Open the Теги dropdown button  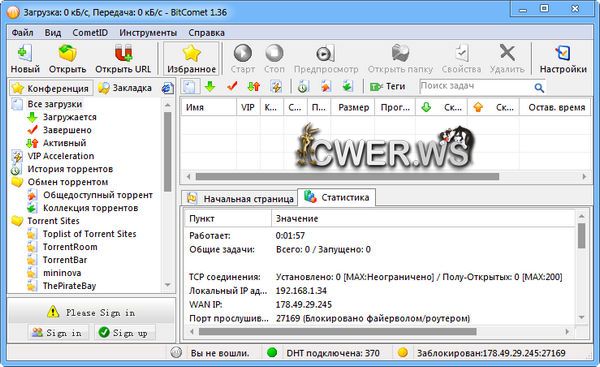[387, 86]
